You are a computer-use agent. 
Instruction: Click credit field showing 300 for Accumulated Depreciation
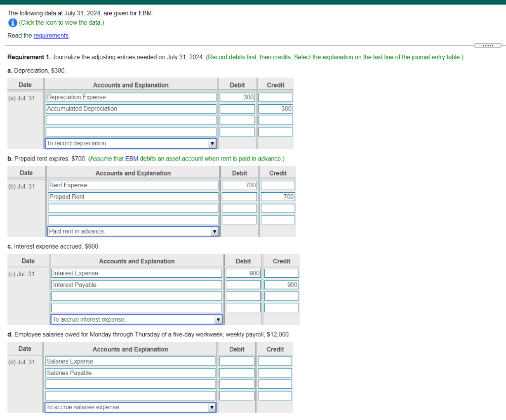[x=276, y=109]
